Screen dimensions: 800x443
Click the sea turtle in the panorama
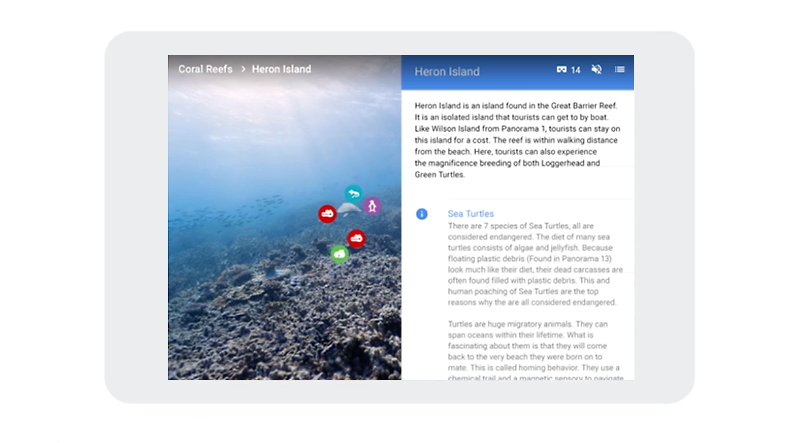click(x=349, y=209)
